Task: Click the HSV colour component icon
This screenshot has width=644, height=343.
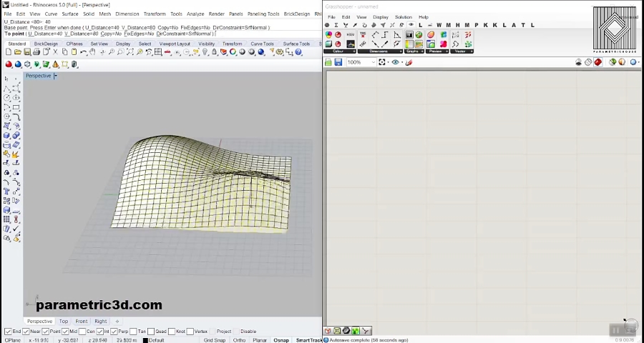Action: coord(351,35)
